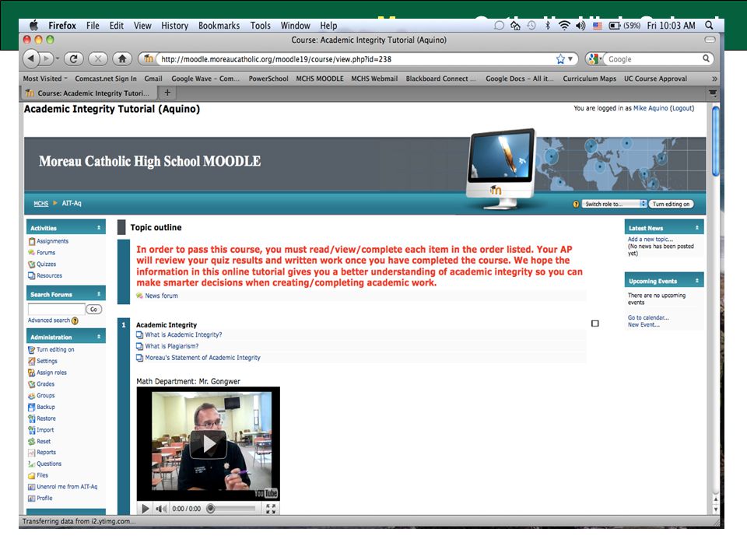Open the History menu

pyautogui.click(x=174, y=26)
